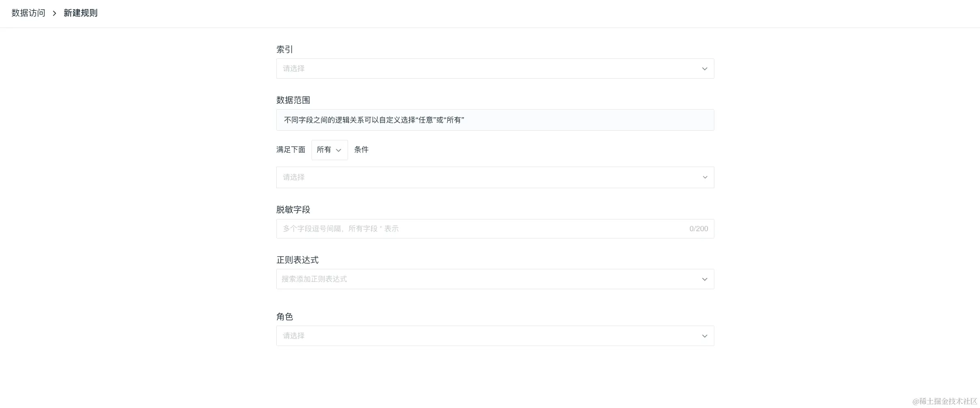Click the small arrow beside 所有

[x=338, y=150]
